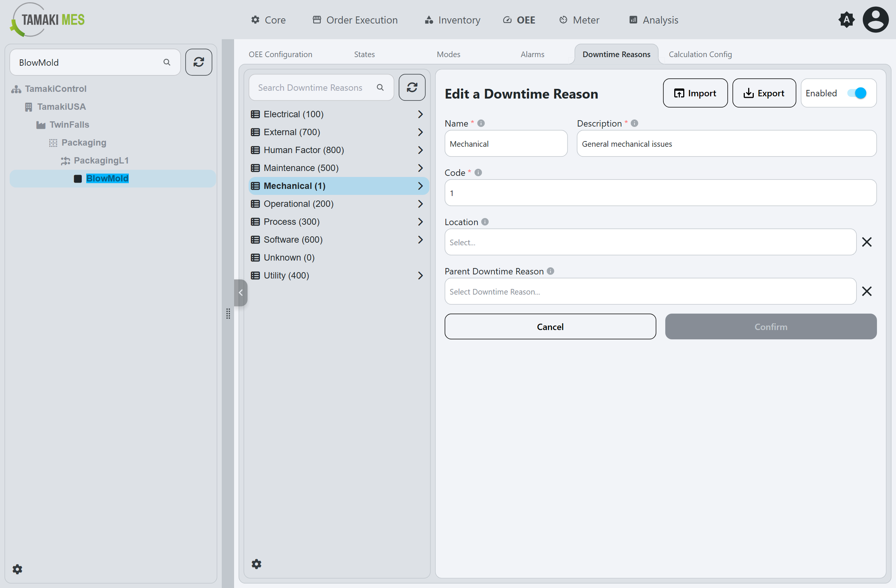Image resolution: width=896 pixels, height=588 pixels.
Task: Switch to the OEE Configuration tab
Action: [280, 54]
